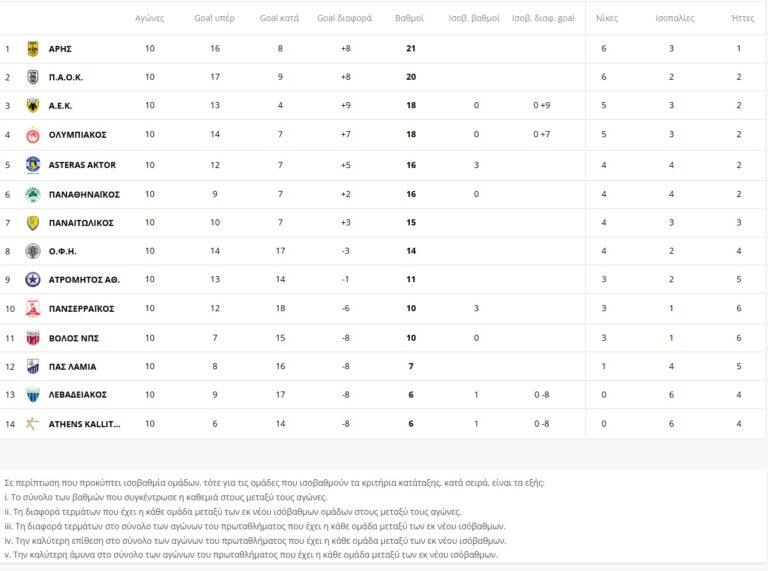This screenshot has width=768, height=571.
Task: Open the ΛΕΒΑΔΕΙΑΚΟΣ team name link
Action: (x=77, y=395)
